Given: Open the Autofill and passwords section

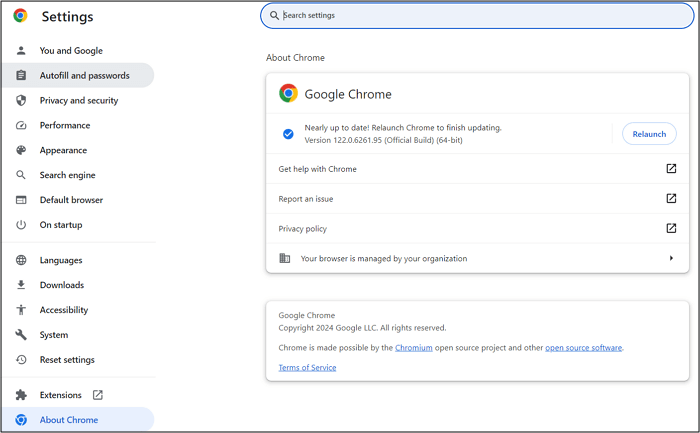Looking at the screenshot, I should [x=84, y=75].
